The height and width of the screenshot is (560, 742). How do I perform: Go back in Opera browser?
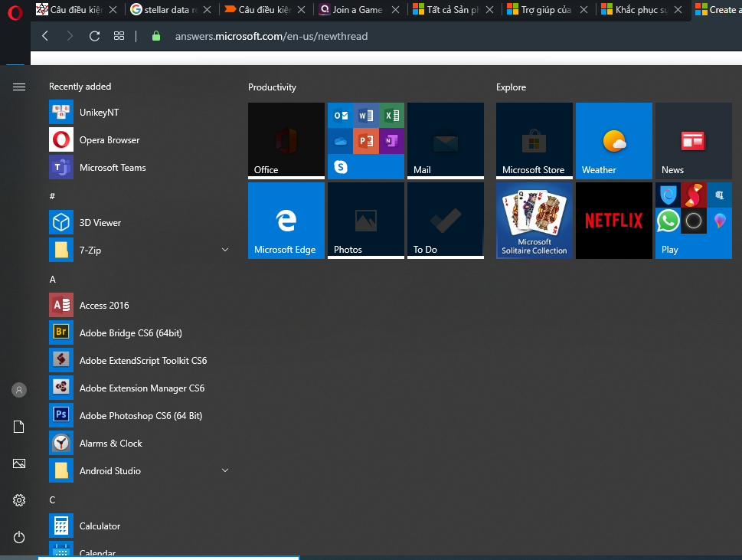45,36
